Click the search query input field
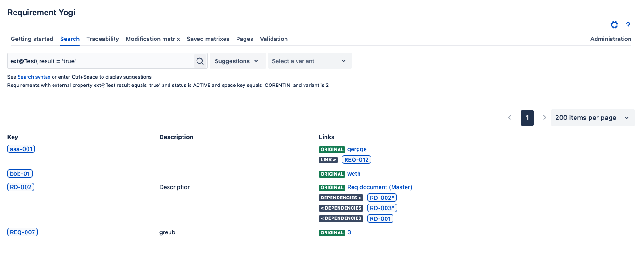Viewport: 644px width, 258px height. 101,61
